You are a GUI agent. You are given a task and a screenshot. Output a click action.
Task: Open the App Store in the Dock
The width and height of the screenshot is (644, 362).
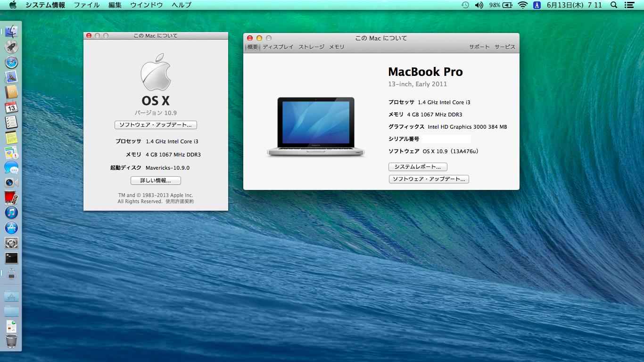point(11,228)
